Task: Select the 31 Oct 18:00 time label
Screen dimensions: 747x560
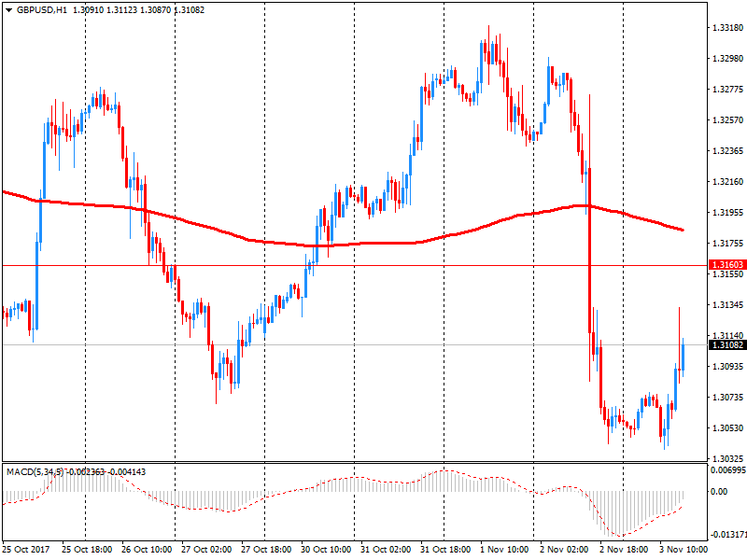Action: point(445,550)
